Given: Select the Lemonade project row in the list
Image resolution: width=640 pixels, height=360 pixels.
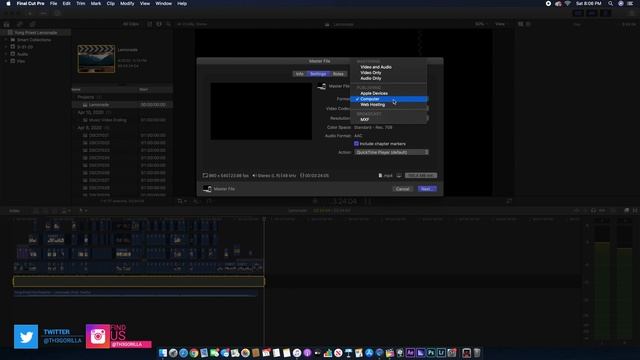Looking at the screenshot, I should [122, 105].
